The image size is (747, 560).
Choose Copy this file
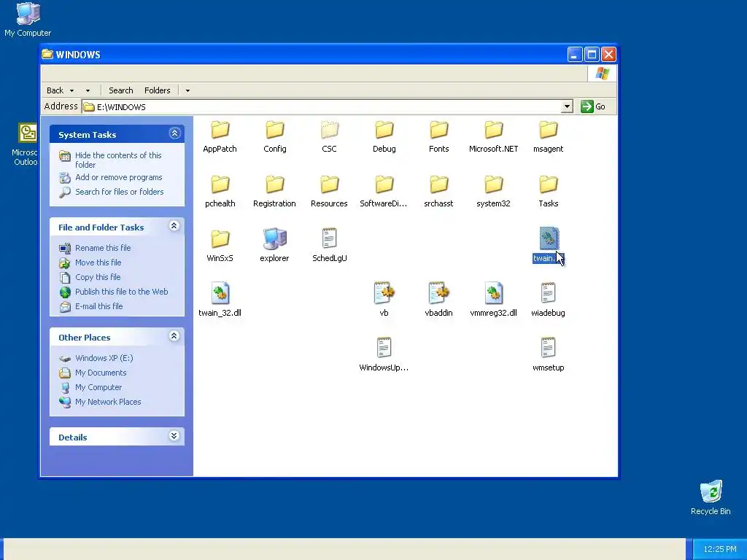(98, 277)
